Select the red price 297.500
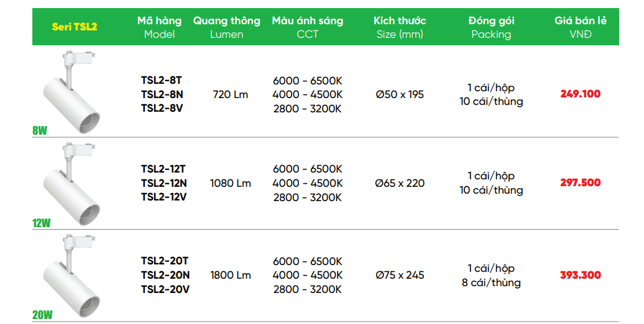 [x=581, y=182]
